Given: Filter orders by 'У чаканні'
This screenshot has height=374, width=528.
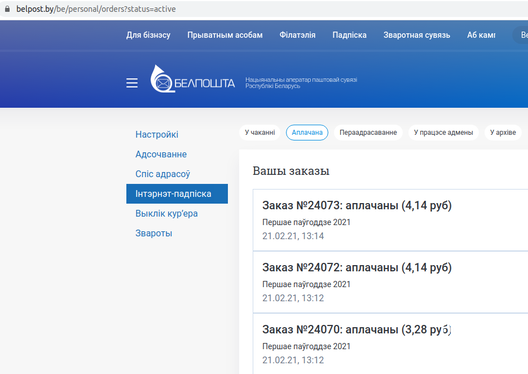Looking at the screenshot, I should [x=260, y=133].
